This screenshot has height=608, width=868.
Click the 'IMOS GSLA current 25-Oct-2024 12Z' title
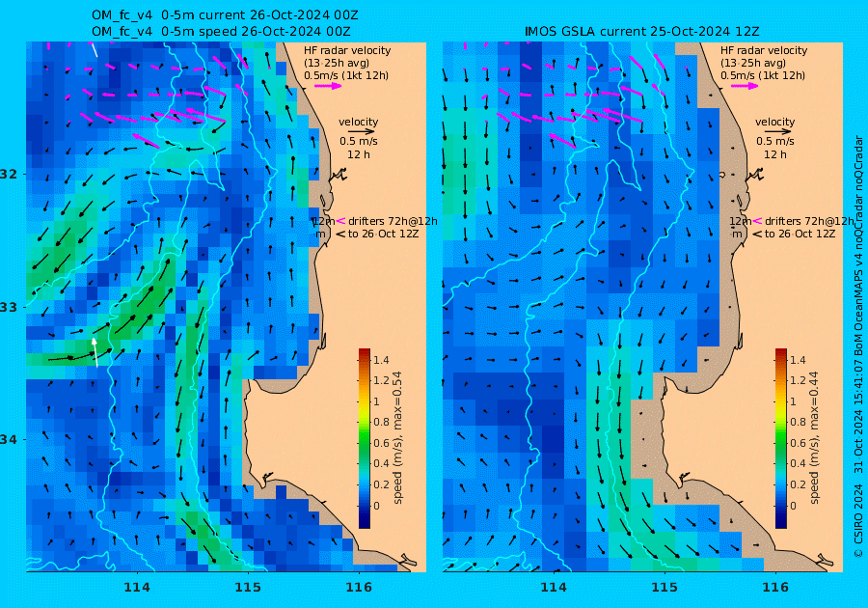[x=641, y=31]
